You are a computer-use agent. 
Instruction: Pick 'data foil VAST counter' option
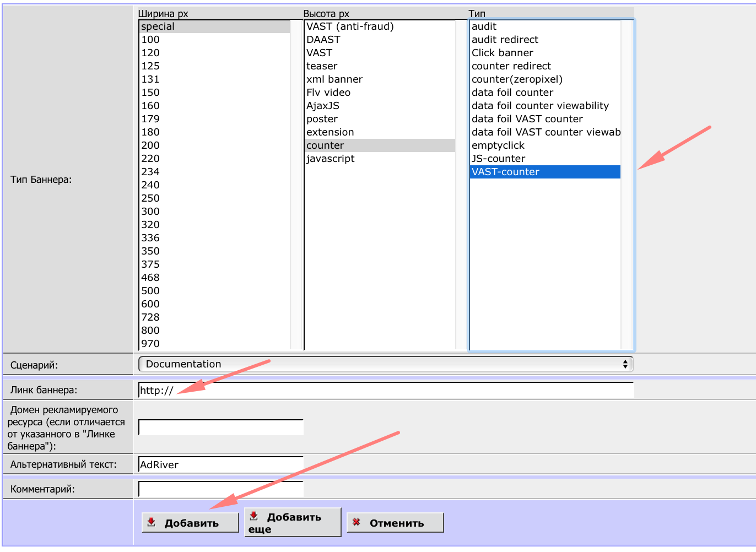point(545,119)
